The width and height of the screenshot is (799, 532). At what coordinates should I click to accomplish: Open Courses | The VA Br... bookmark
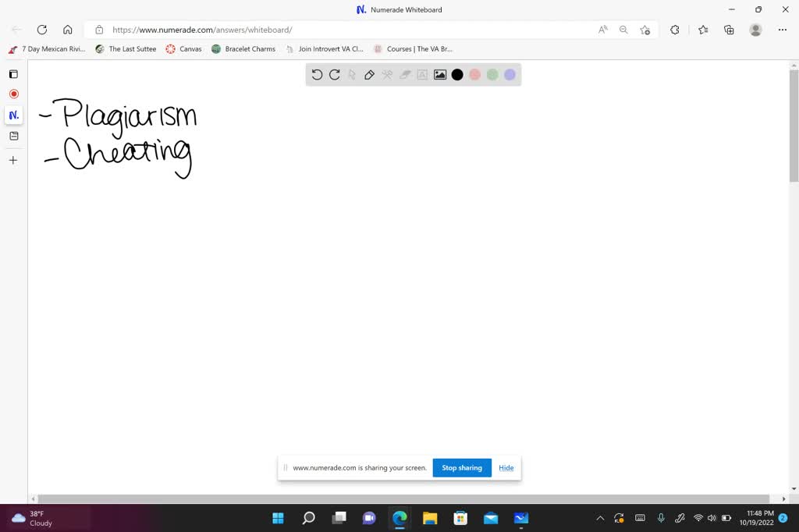pos(414,49)
